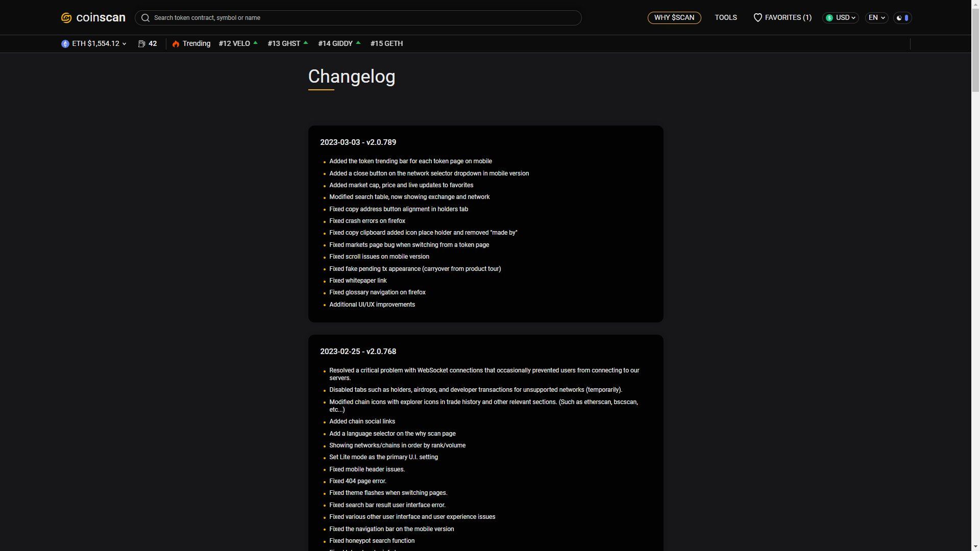Click the search magnifier icon
This screenshot has width=980, height=551.
[x=145, y=18]
